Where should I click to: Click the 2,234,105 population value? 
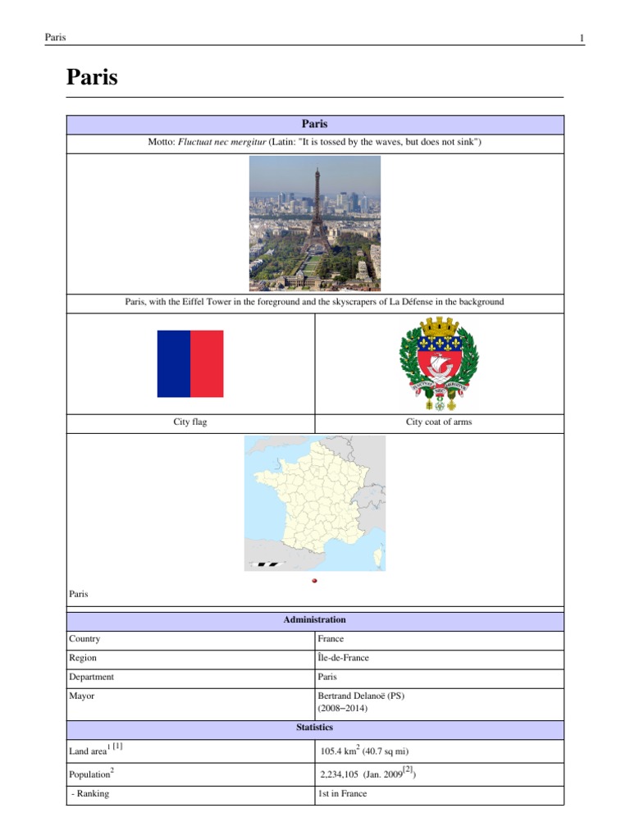(339, 774)
